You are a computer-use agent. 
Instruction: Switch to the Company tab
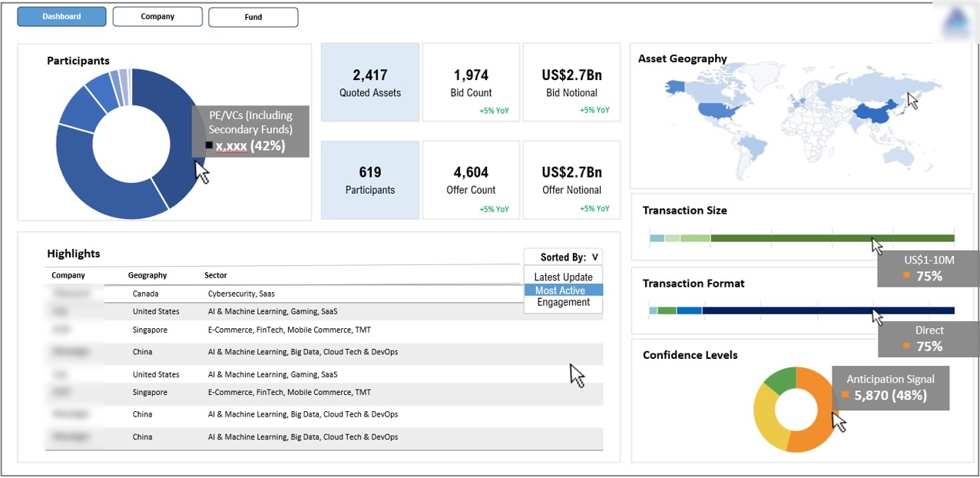pyautogui.click(x=157, y=16)
